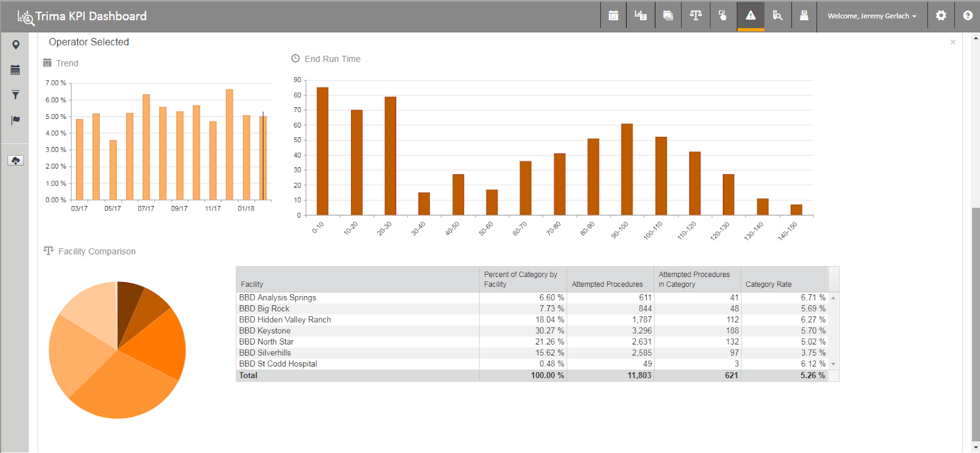The height and width of the screenshot is (453, 980).
Task: Click the Operator Selected heading
Action: click(89, 42)
